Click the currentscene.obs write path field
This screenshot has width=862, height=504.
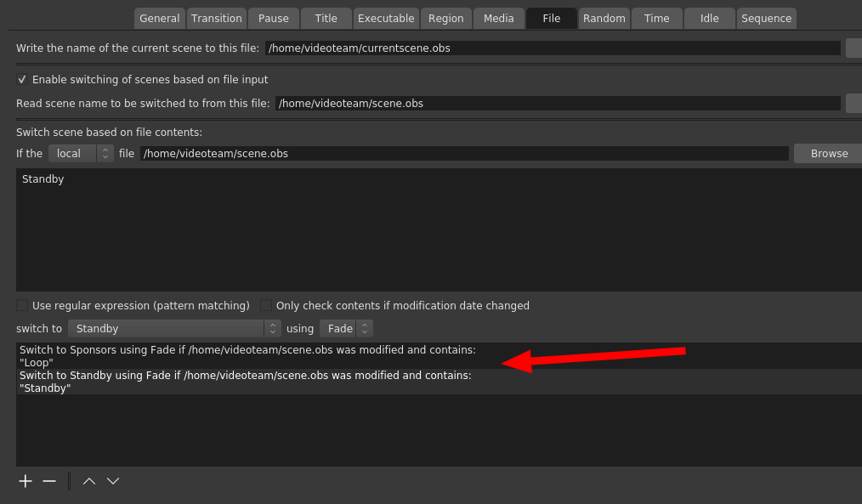pos(553,48)
